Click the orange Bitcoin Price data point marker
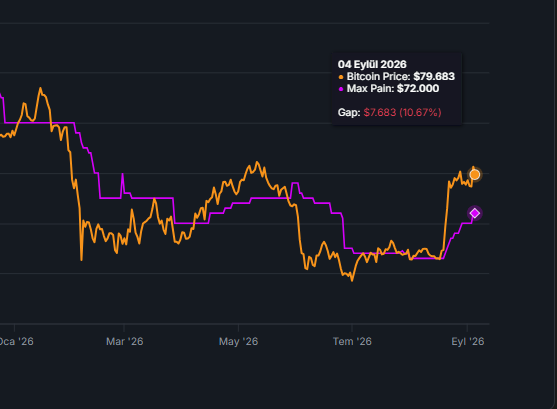Viewport: 557px width, 409px height. pos(475,175)
